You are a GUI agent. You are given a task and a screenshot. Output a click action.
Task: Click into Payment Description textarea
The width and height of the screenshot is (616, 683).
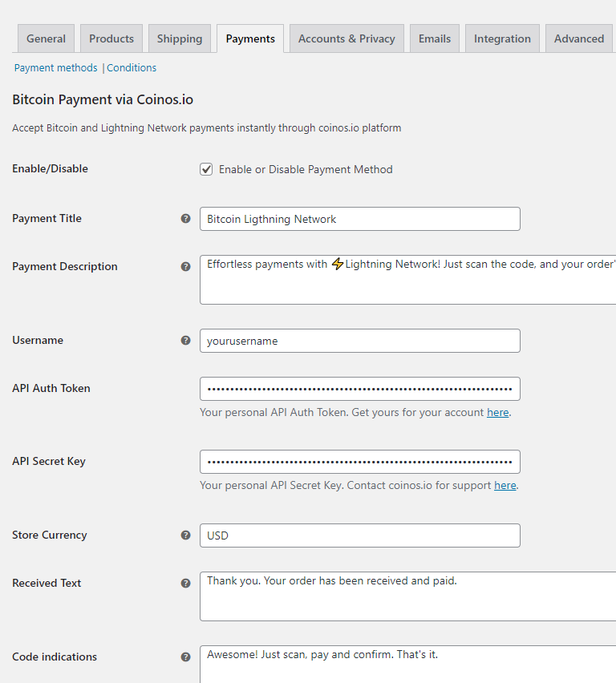tap(408, 280)
